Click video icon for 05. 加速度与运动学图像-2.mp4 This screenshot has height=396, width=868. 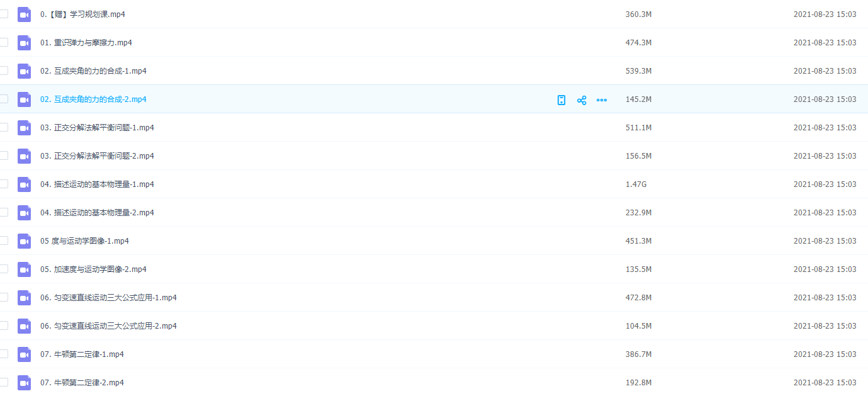[24, 269]
